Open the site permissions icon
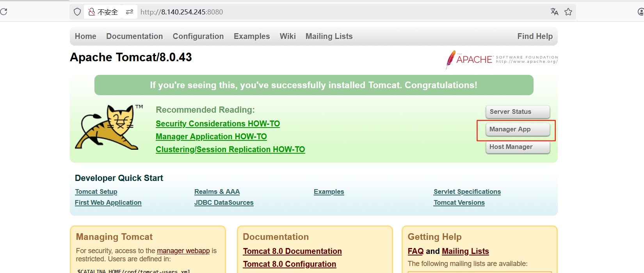This screenshot has width=644, height=273. [130, 12]
